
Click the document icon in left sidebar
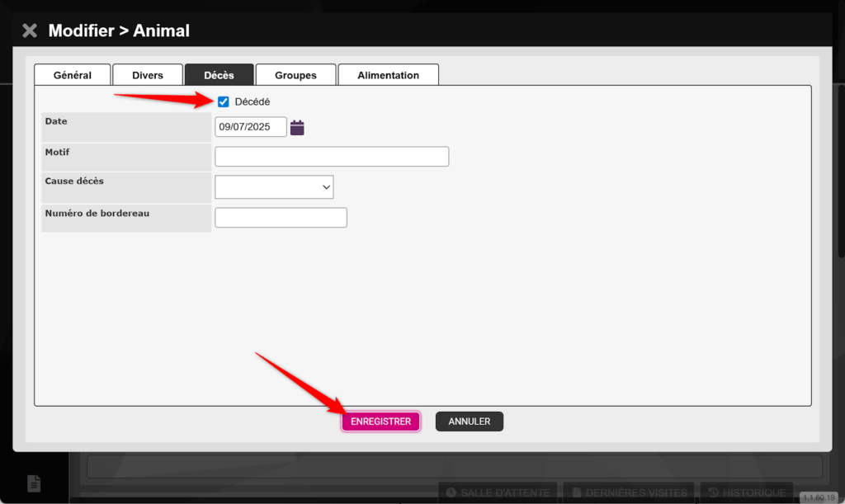pyautogui.click(x=34, y=483)
